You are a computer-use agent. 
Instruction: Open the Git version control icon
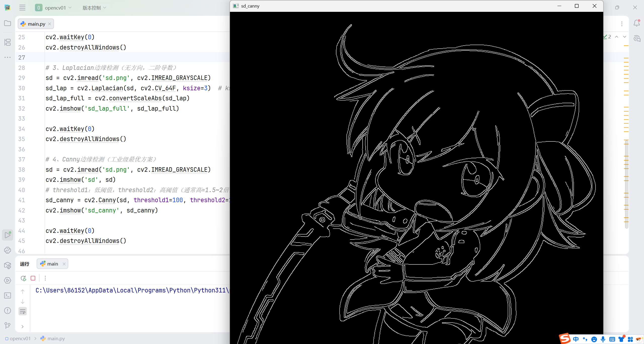pos(8,326)
